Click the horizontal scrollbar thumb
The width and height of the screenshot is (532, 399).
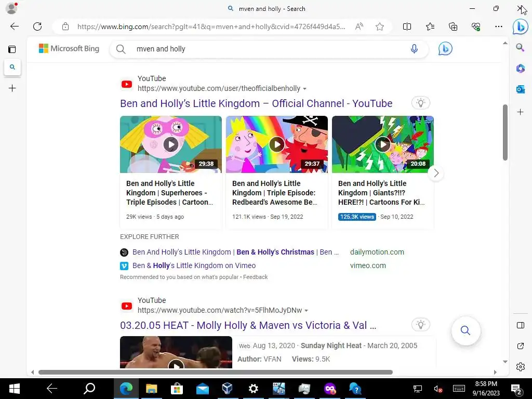click(216, 372)
